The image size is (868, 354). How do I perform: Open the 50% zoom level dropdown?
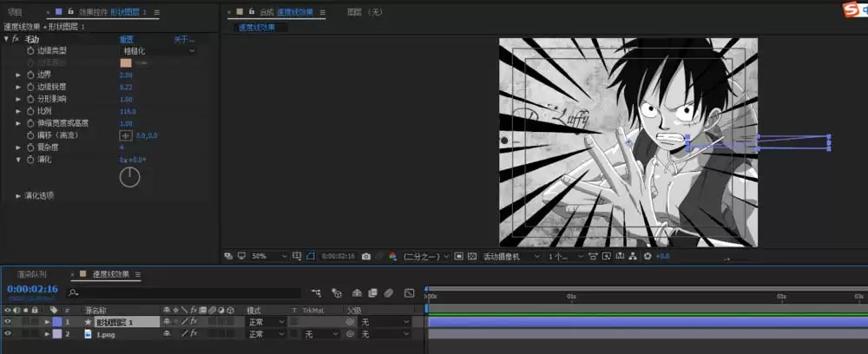tap(269, 256)
